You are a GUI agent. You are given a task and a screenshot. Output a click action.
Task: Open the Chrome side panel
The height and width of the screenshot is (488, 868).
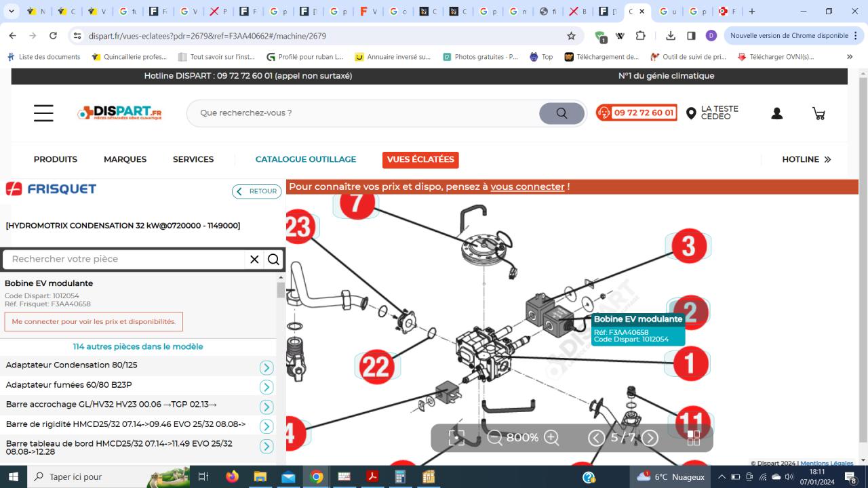click(691, 36)
